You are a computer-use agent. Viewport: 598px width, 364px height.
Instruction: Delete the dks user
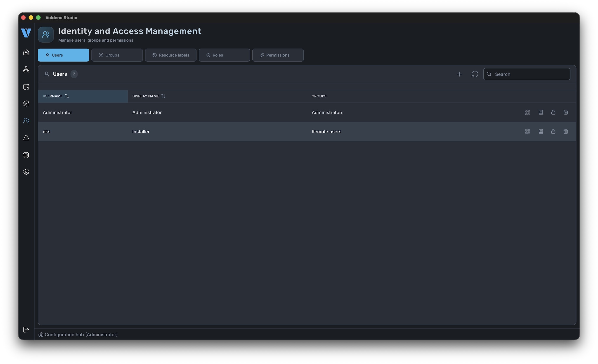(565, 132)
